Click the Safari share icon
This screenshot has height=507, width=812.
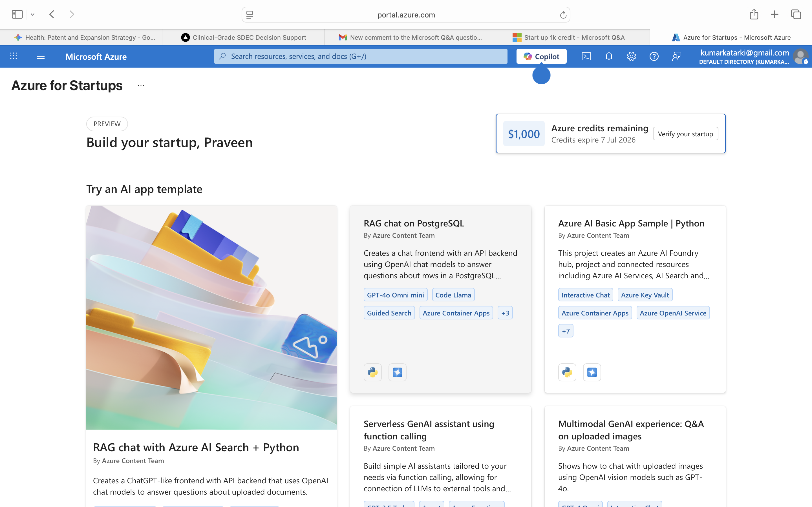pos(754,14)
